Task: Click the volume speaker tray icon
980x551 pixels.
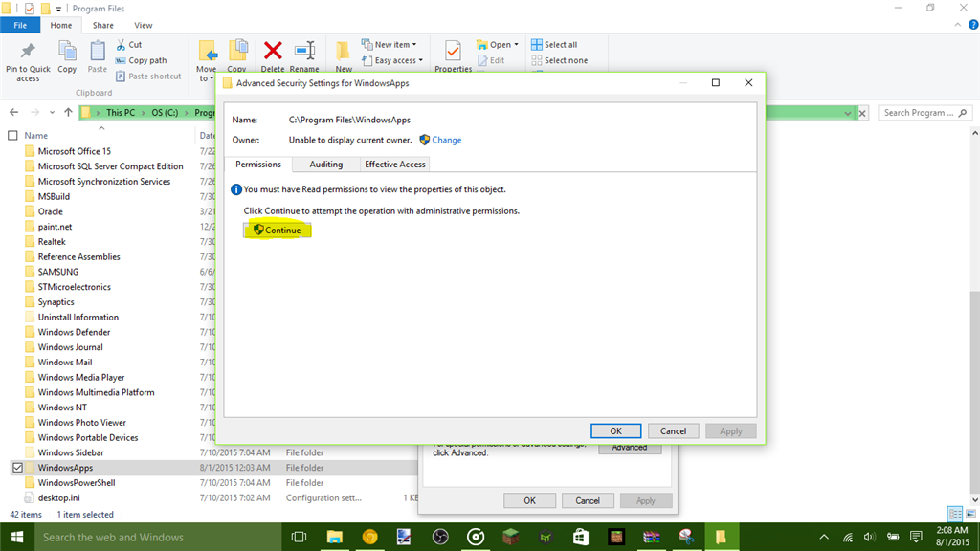Action: coord(869,538)
